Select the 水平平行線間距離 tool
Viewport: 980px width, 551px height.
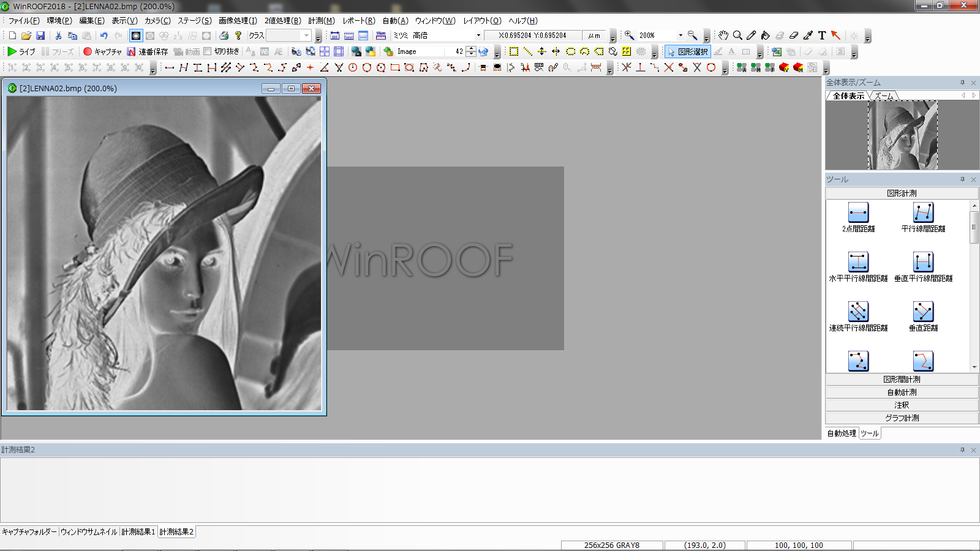pyautogui.click(x=858, y=267)
